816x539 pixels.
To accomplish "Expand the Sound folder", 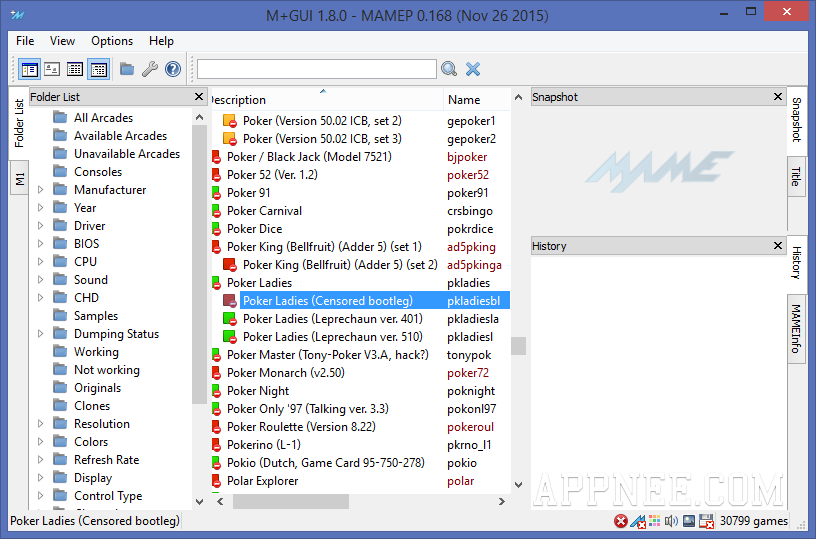I will pyautogui.click(x=40, y=280).
